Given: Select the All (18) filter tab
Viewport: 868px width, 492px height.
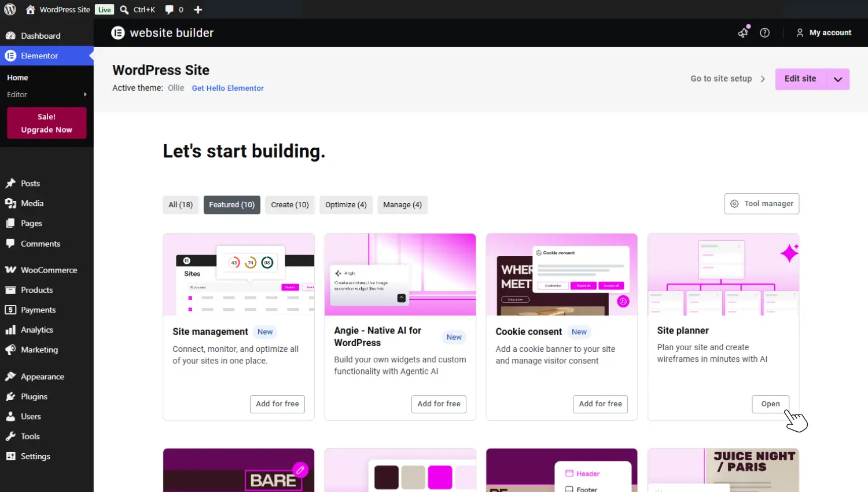Looking at the screenshot, I should (x=181, y=205).
